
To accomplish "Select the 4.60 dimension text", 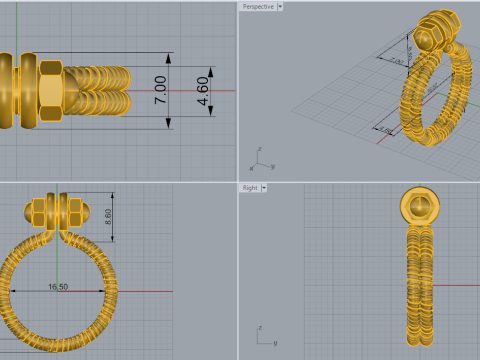I will pos(203,91).
